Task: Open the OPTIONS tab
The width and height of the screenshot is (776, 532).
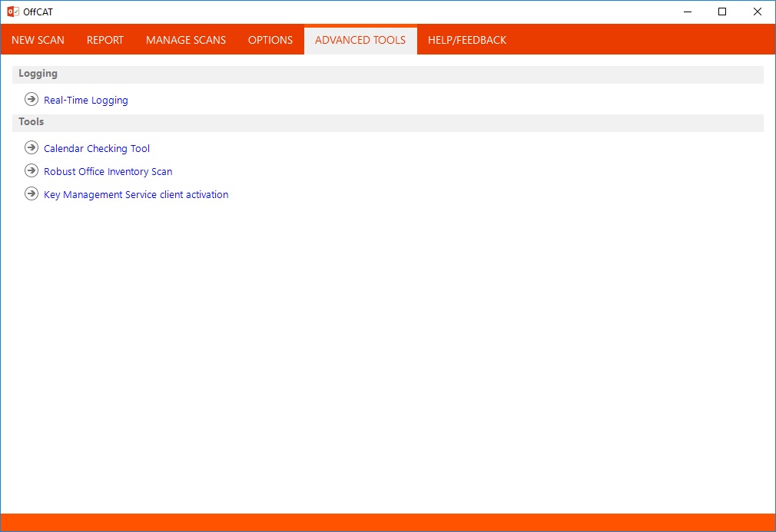Action: tap(270, 40)
